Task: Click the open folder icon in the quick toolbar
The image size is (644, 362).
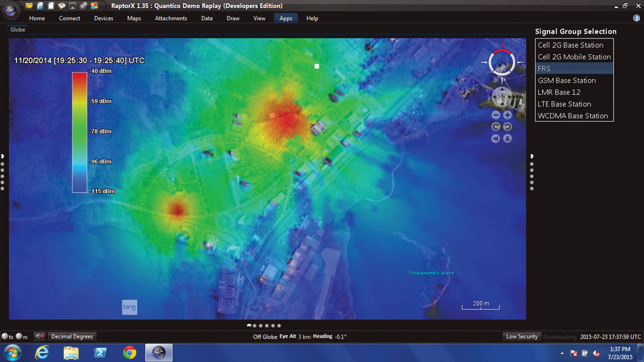Action: pos(29,6)
